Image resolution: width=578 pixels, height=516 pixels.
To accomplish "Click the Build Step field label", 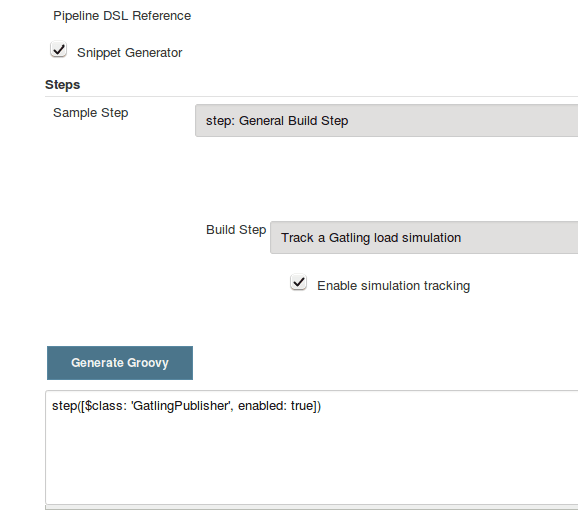I will 236,230.
